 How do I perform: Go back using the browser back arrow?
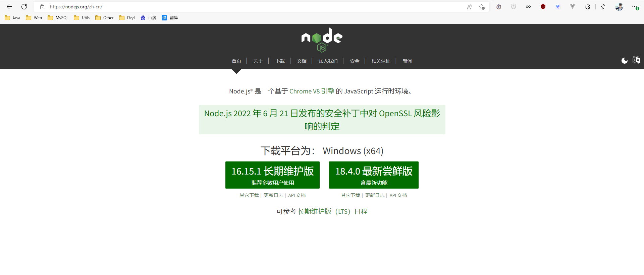pos(9,7)
